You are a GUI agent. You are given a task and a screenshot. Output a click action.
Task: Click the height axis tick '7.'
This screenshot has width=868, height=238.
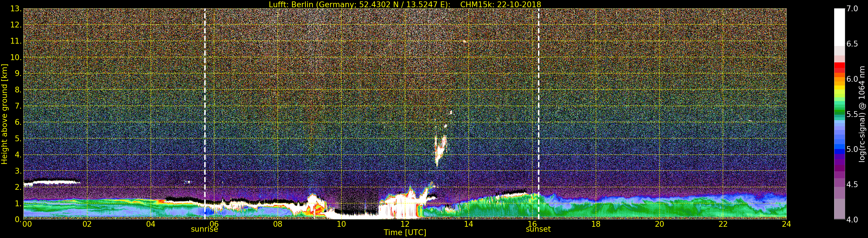[18, 106]
